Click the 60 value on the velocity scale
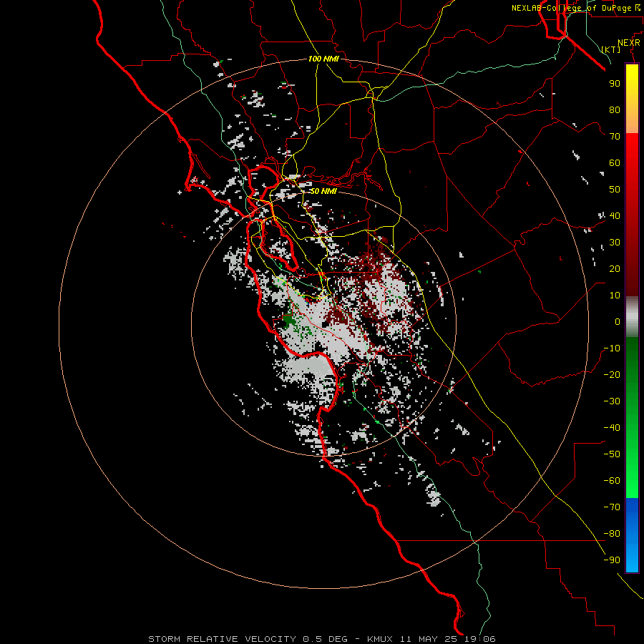The image size is (644, 644). coord(615,163)
